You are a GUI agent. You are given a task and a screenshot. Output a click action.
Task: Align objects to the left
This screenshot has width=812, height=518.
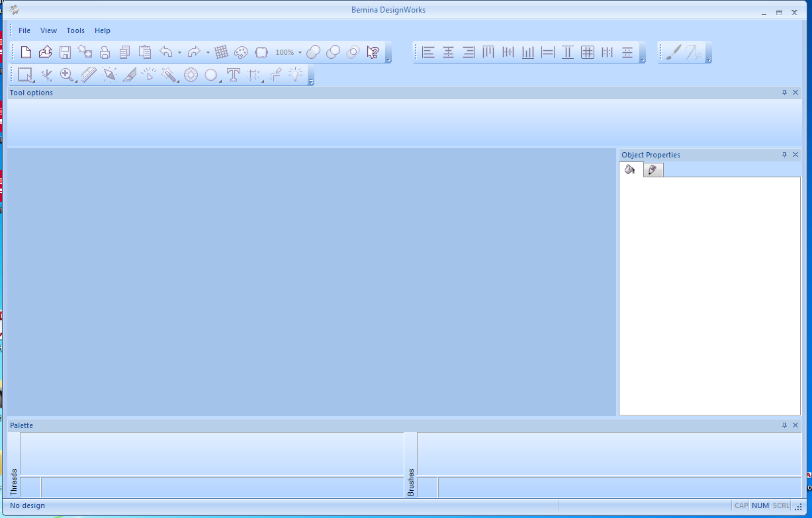pyautogui.click(x=429, y=52)
